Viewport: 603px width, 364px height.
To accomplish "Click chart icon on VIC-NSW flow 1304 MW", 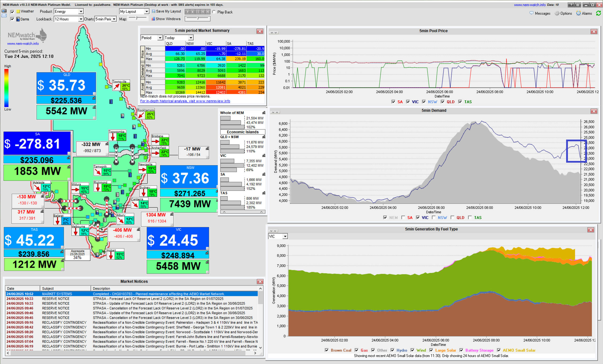I will pyautogui.click(x=172, y=214).
